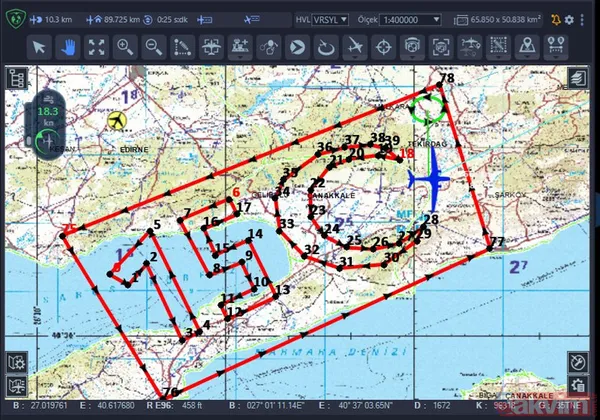600x420 pixels.
Task: Open the HVL VRSYL dropdown
Action: point(328,19)
